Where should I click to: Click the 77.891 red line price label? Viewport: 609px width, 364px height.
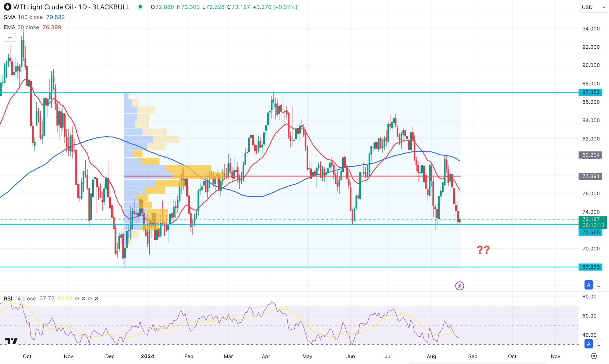point(591,176)
